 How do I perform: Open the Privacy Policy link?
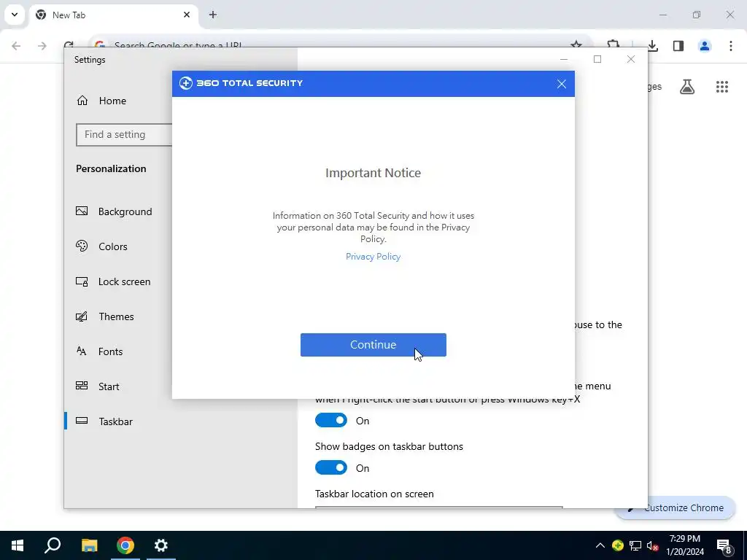[x=373, y=257]
